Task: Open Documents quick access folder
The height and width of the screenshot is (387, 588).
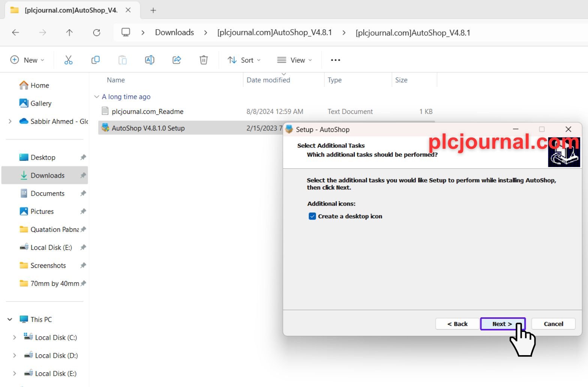Action: (42, 193)
